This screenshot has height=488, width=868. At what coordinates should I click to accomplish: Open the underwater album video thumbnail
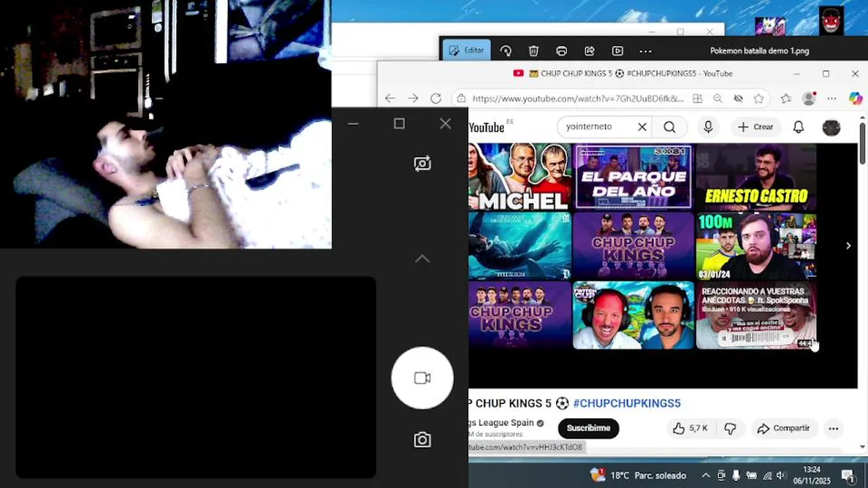tap(519, 246)
